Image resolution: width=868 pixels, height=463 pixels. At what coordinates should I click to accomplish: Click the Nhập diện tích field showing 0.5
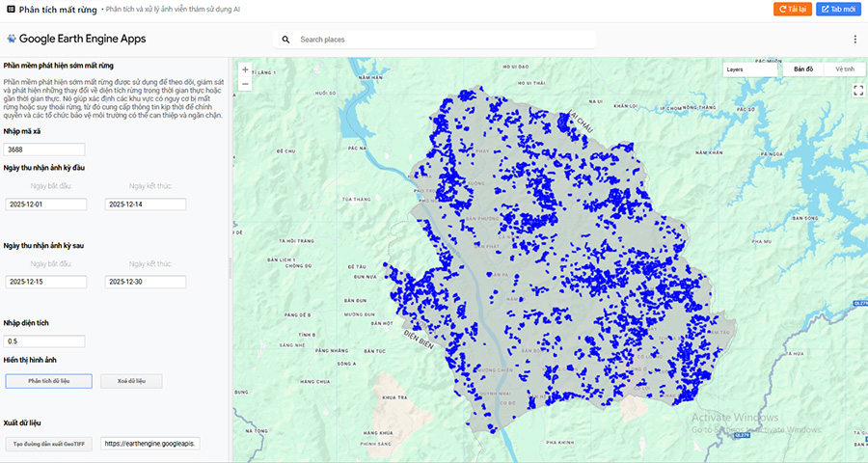pyautogui.click(x=44, y=341)
